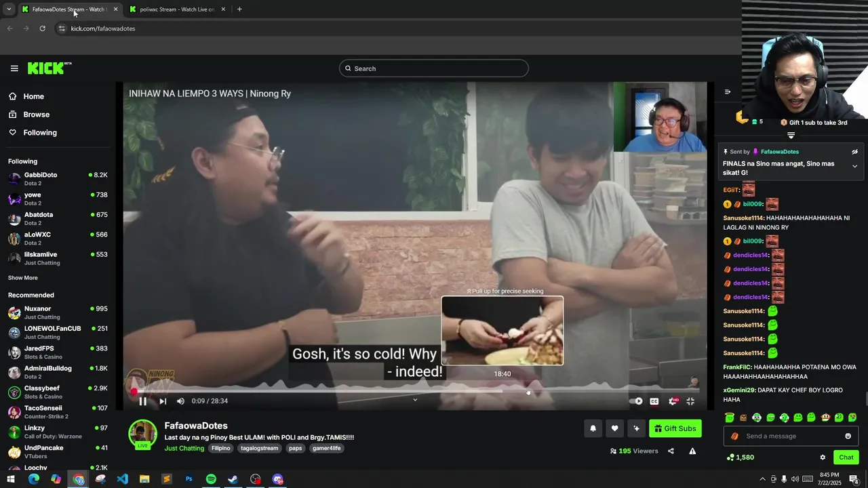Select the red-hat quick emote
The width and height of the screenshot is (868, 488).
825,418
